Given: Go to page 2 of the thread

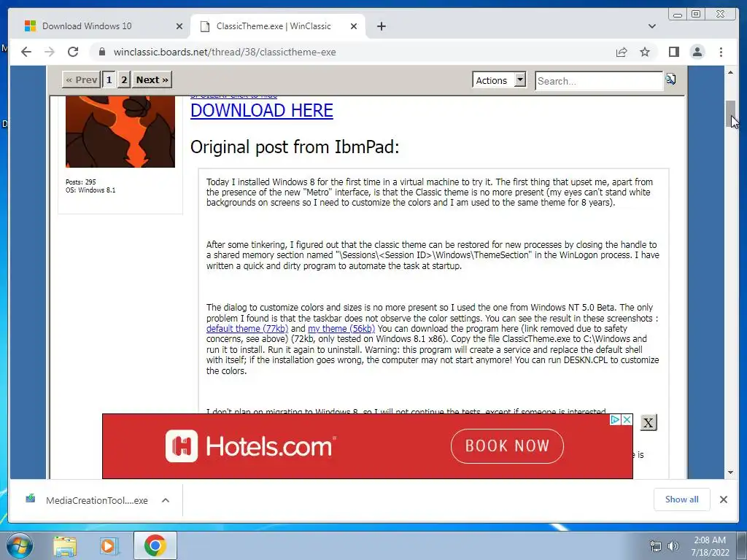Looking at the screenshot, I should 124,79.
